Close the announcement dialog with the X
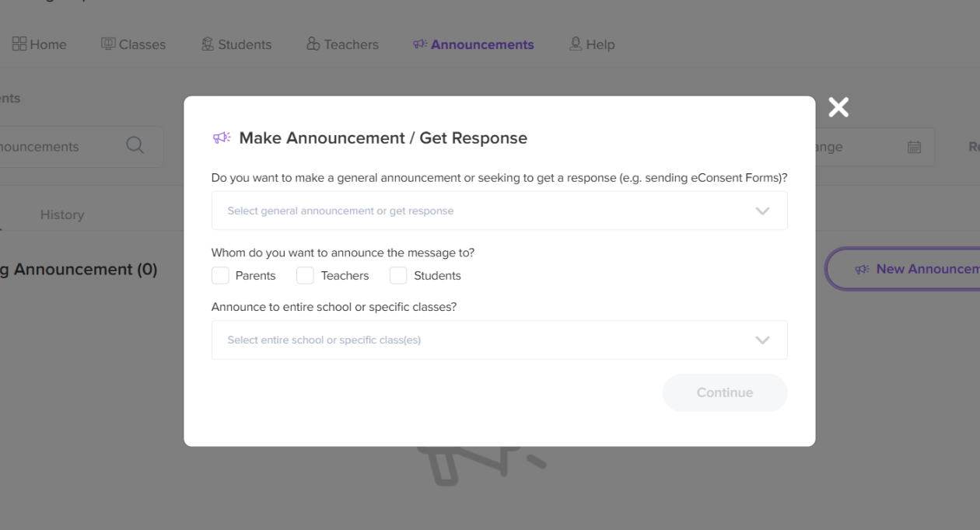This screenshot has height=530, width=980. coord(838,107)
